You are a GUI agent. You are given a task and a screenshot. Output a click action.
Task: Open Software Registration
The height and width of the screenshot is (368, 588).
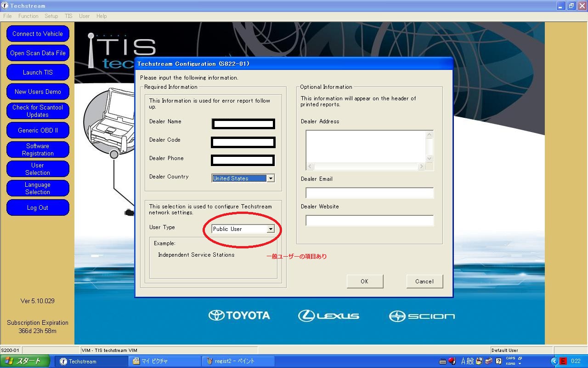(38, 149)
